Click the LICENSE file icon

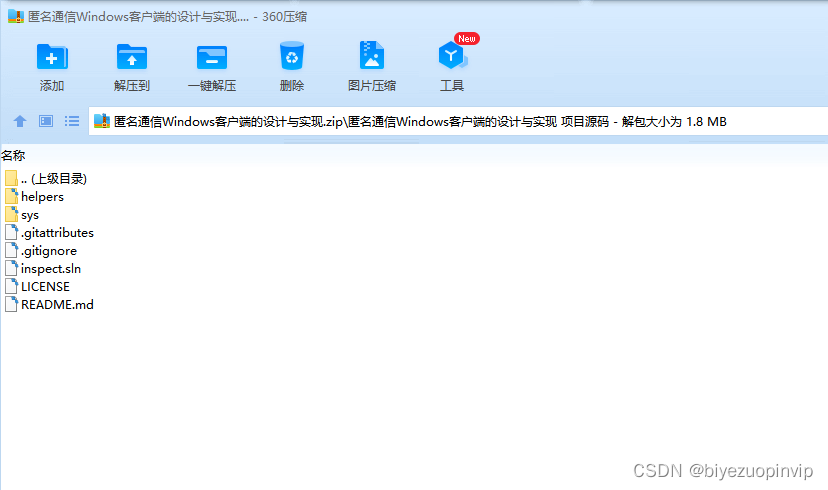12,286
